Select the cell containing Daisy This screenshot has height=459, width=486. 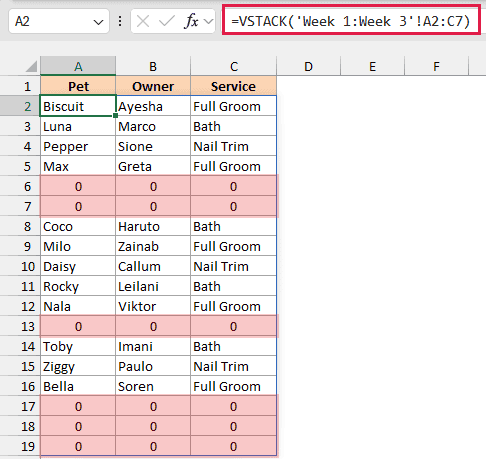click(x=78, y=266)
